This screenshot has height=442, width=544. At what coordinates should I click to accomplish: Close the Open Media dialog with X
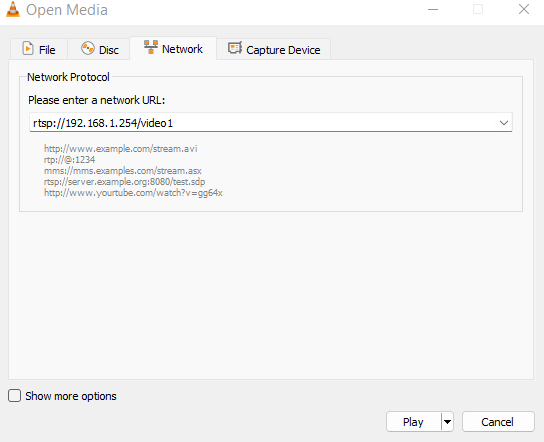[x=524, y=9]
